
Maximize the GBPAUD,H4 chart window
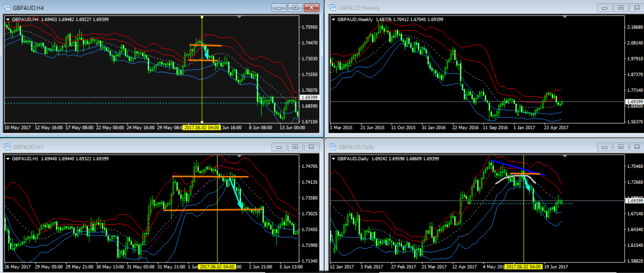[295, 8]
